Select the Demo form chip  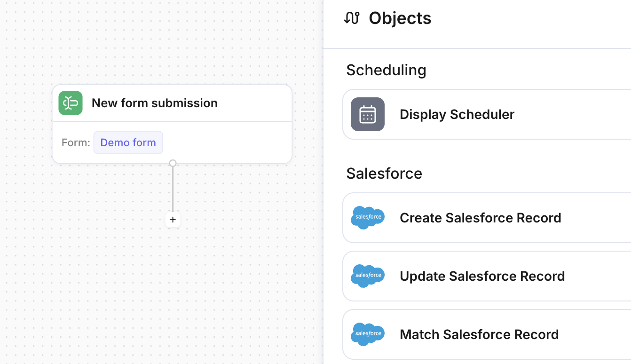tap(128, 142)
